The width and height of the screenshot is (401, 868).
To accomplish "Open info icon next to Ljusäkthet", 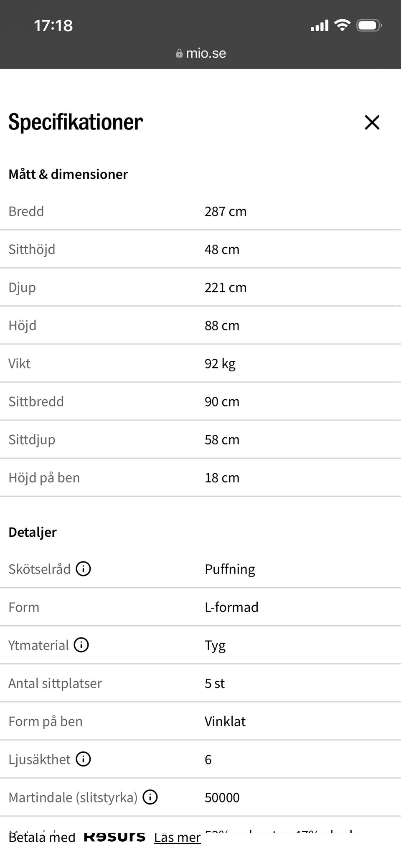I will (83, 759).
